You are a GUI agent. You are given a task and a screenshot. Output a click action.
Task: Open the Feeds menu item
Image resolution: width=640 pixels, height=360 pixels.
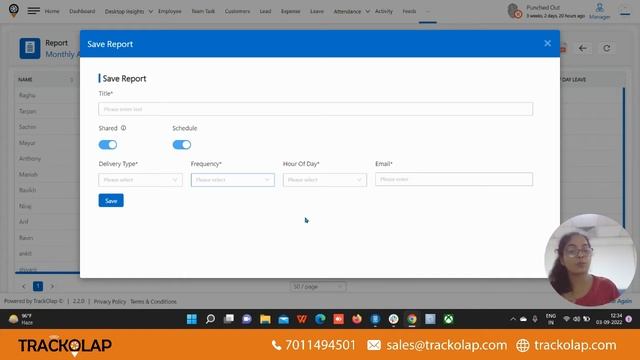coord(409,11)
